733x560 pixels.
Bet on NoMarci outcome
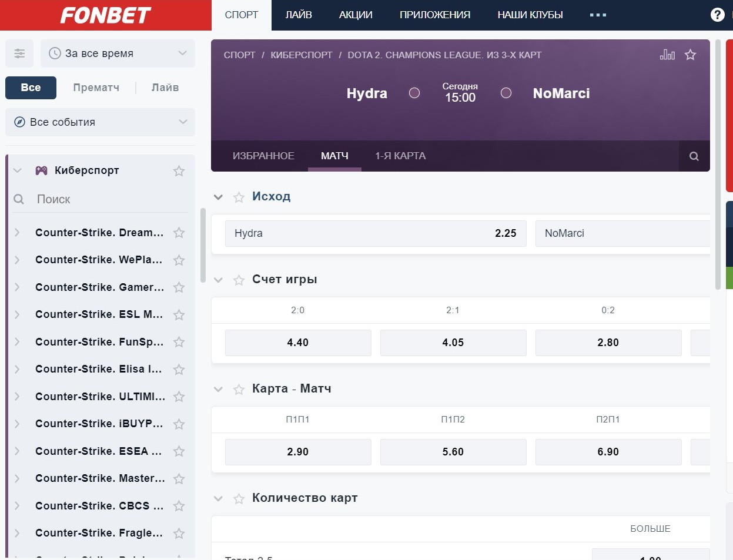(622, 233)
